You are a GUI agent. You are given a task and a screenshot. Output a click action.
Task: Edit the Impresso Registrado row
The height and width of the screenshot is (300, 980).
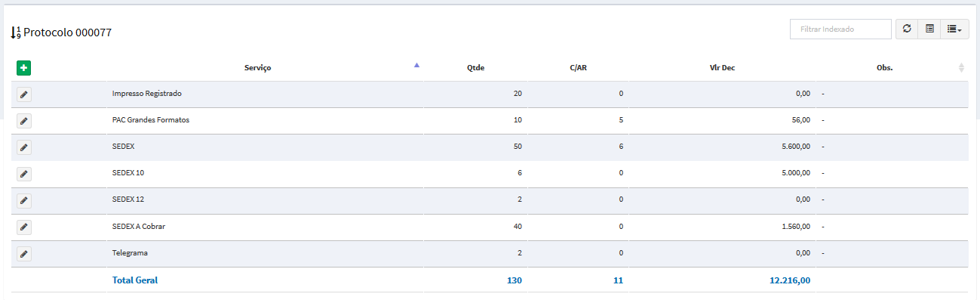[x=24, y=94]
